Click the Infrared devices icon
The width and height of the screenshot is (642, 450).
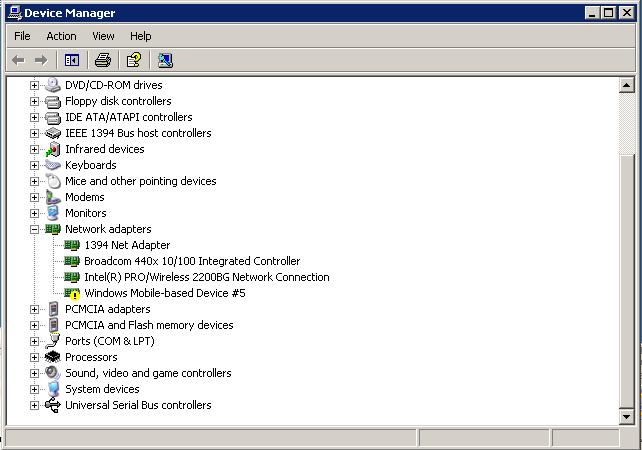[x=53, y=149]
